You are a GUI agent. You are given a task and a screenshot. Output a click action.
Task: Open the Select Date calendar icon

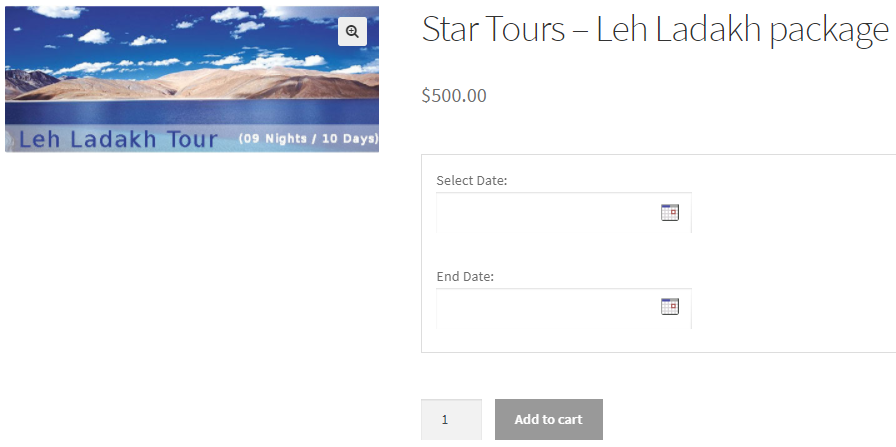click(670, 212)
